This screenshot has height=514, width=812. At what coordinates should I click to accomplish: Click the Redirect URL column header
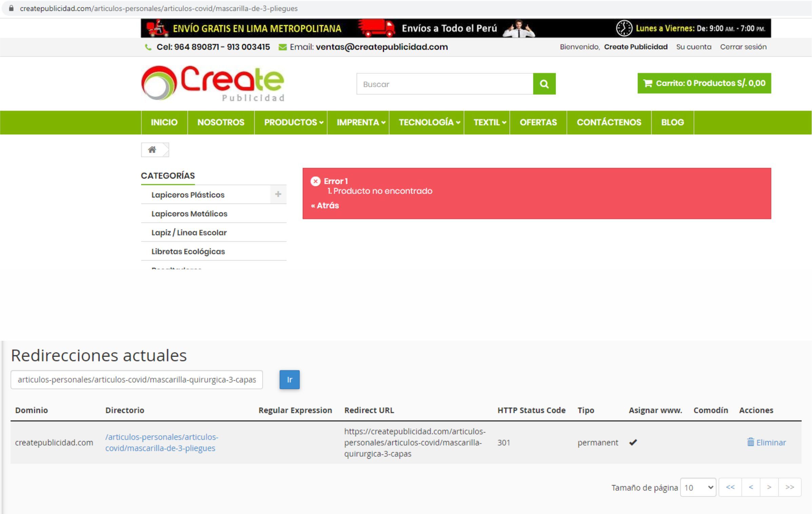tap(369, 410)
